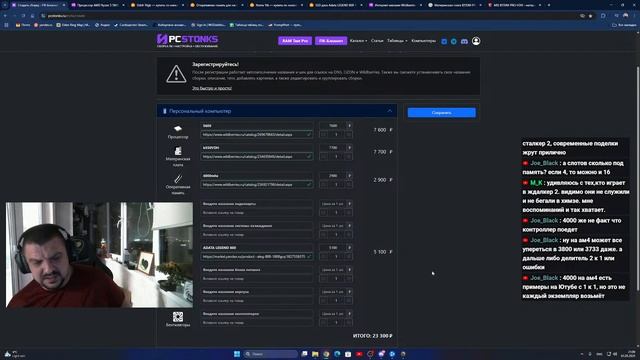Click the warning triangle icon in notice
The image size is (640, 360).
point(176,74)
